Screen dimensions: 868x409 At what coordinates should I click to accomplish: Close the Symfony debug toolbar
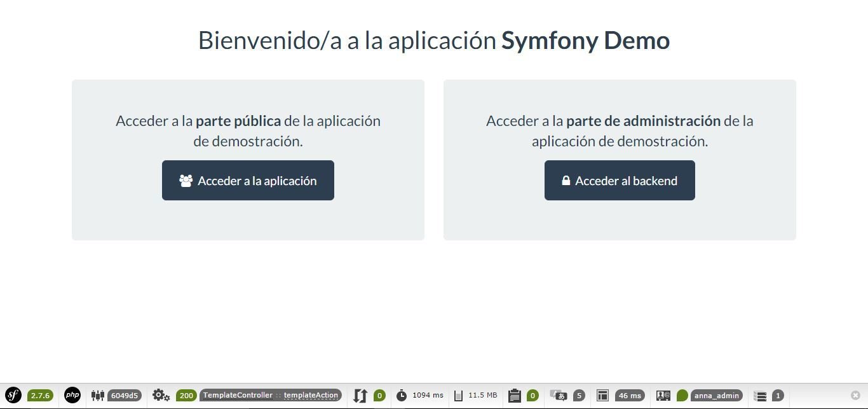pyautogui.click(x=855, y=396)
